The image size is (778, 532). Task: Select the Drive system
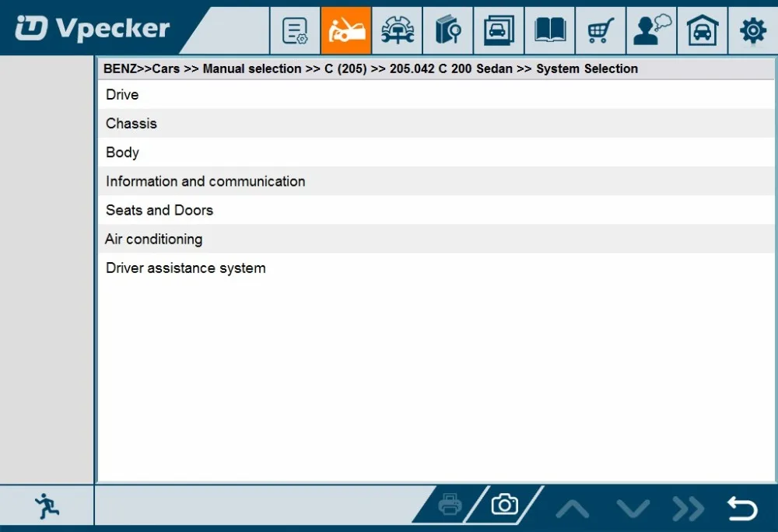(436, 95)
